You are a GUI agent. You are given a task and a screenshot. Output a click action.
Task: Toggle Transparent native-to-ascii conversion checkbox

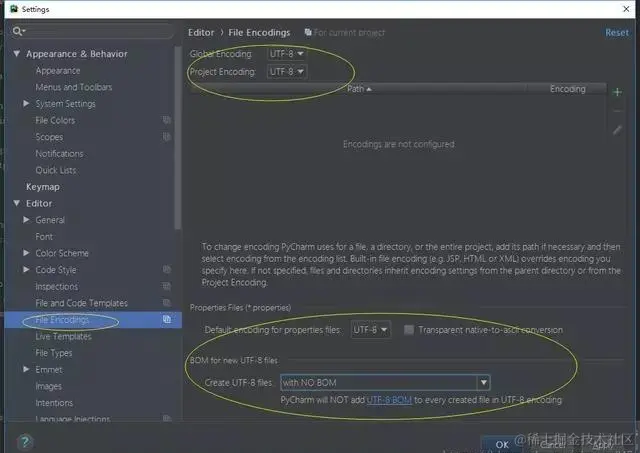pos(409,330)
